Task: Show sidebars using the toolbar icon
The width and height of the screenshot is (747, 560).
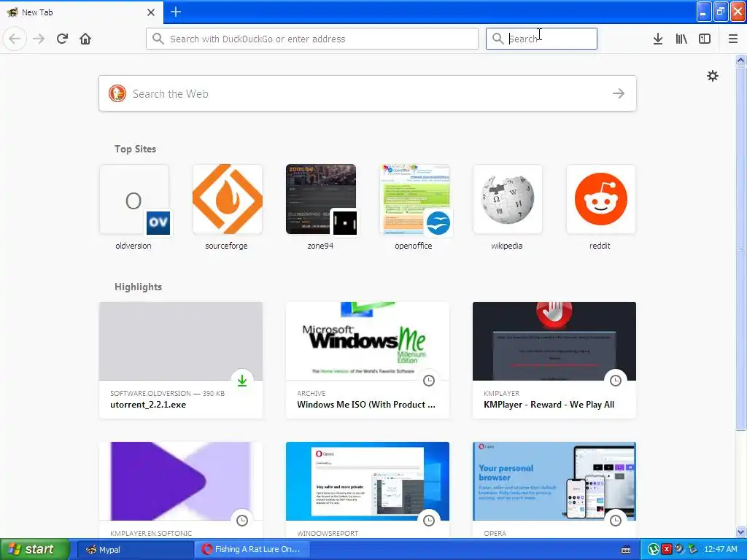Action: 705,39
